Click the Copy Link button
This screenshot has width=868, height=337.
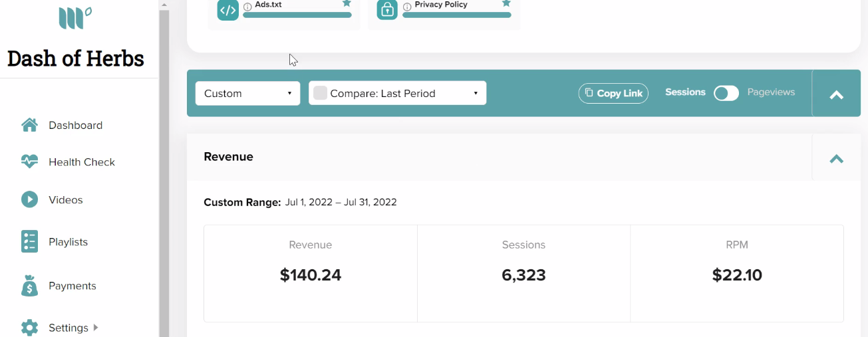[x=613, y=93]
